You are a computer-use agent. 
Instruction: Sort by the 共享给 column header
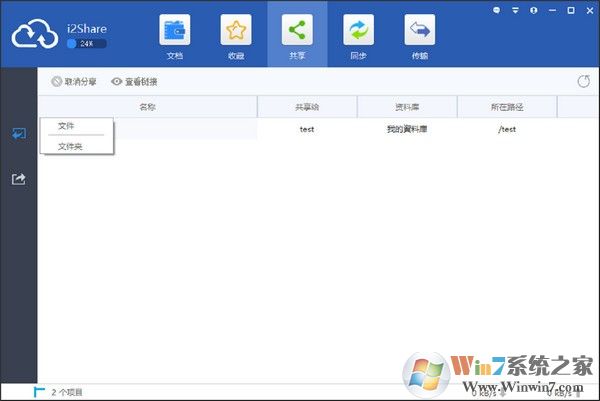[x=307, y=107]
